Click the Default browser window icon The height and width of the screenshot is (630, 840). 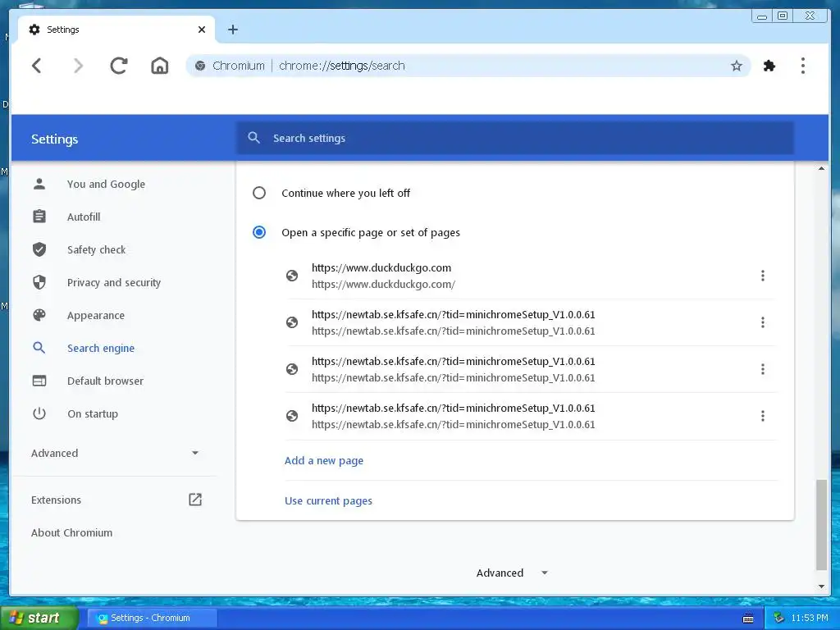pos(39,381)
